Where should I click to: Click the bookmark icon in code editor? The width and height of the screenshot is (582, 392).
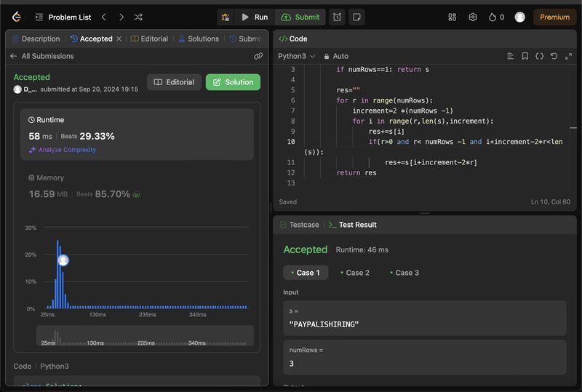click(x=525, y=56)
